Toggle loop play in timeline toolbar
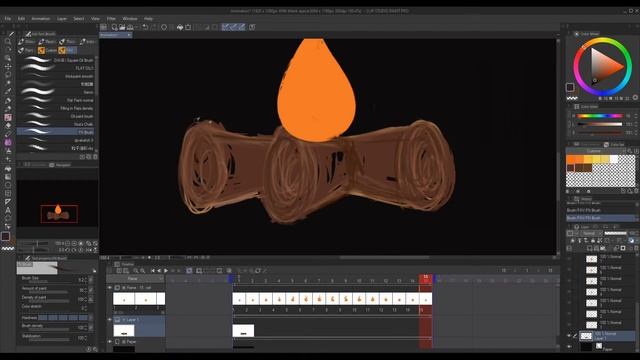This screenshot has width=640, height=360. pos(189,271)
